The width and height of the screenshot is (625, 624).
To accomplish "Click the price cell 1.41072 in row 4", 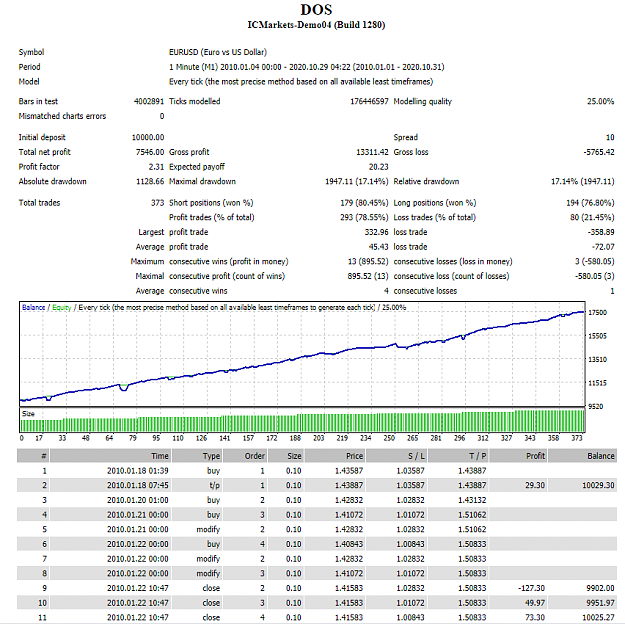I will coord(349,515).
